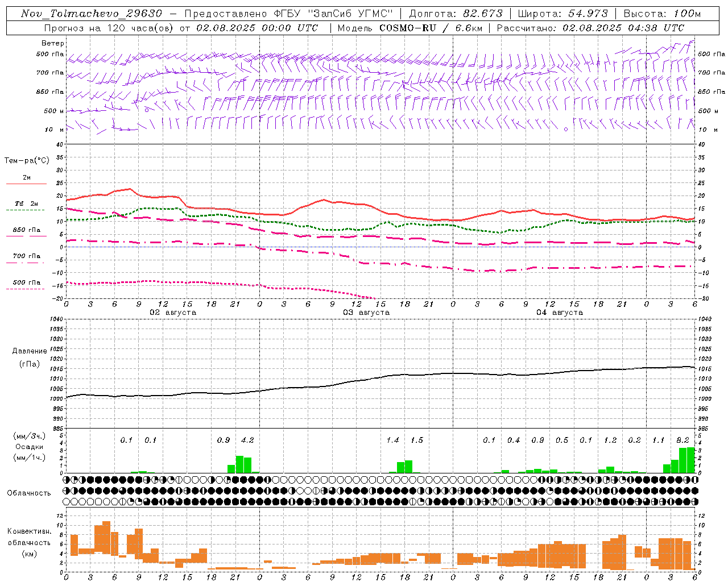
Task: Click the 0.2 precipitation value
Action: coord(634,440)
